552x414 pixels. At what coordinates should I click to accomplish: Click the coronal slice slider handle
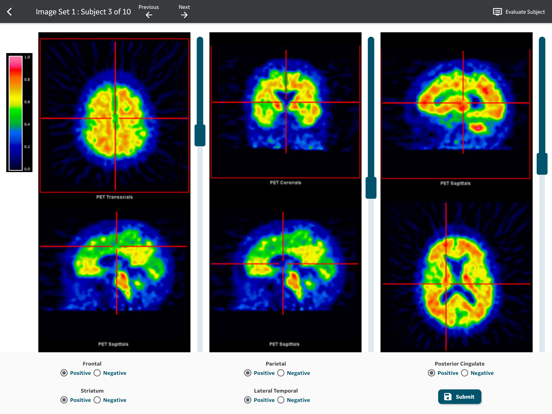371,188
